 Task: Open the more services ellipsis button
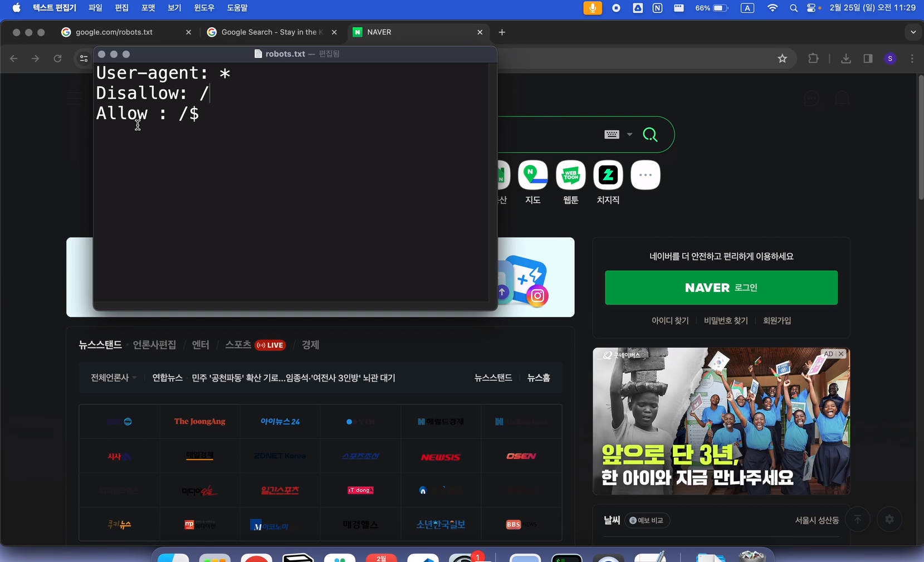[646, 175]
